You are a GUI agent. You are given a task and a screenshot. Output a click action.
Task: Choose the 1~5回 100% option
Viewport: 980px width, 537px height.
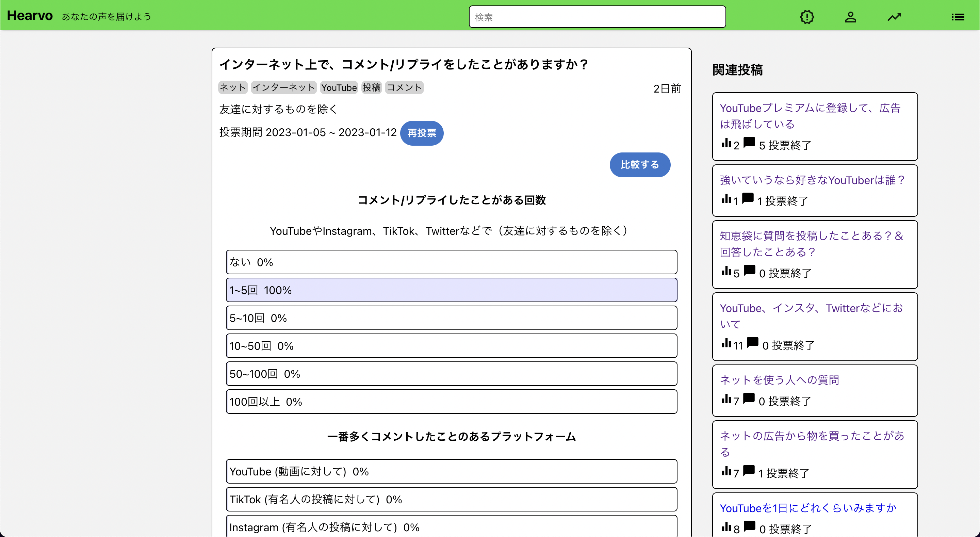(452, 290)
